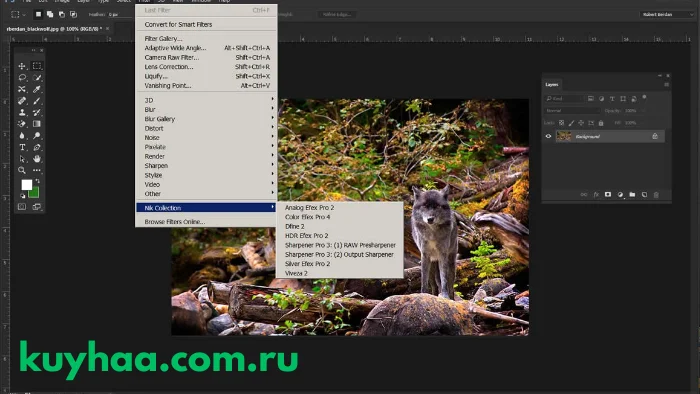Select the Hand tool

(37, 159)
